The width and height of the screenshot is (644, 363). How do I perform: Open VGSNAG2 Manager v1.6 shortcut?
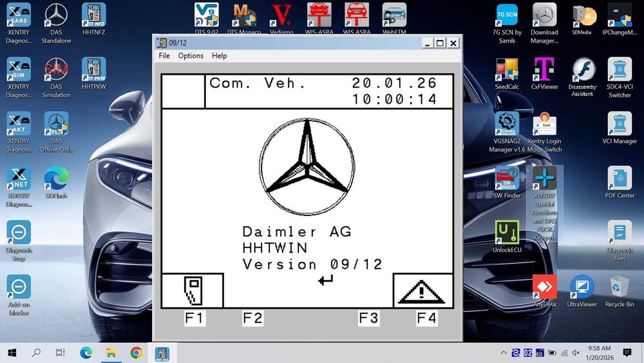[507, 132]
